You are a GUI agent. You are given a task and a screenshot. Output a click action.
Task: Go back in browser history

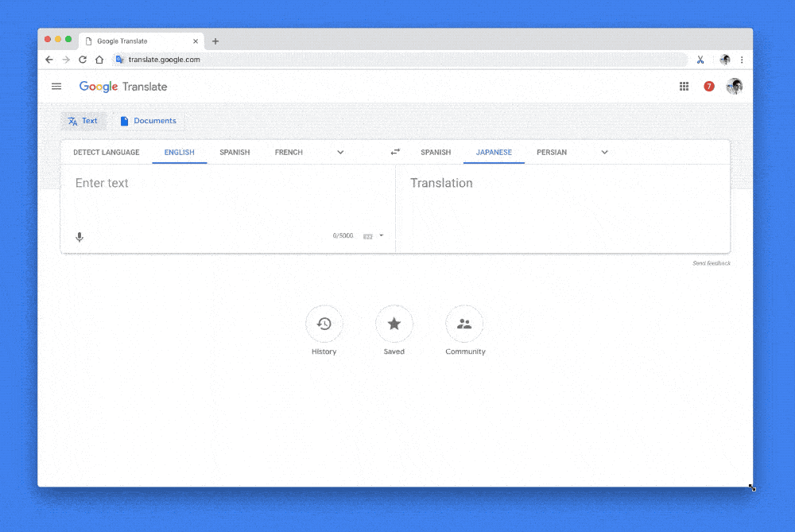(x=49, y=60)
